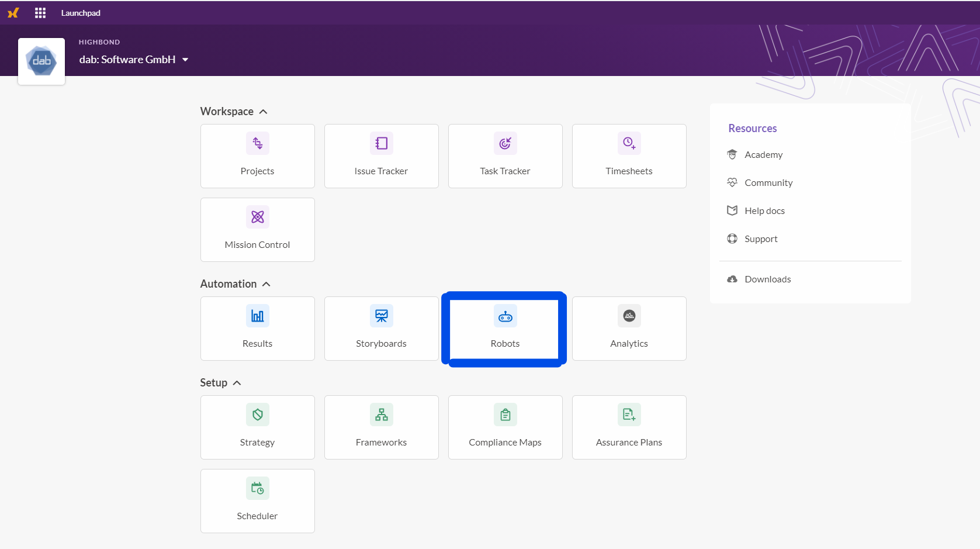
Task: Click the dab organization logo thumbnail
Action: [x=41, y=61]
